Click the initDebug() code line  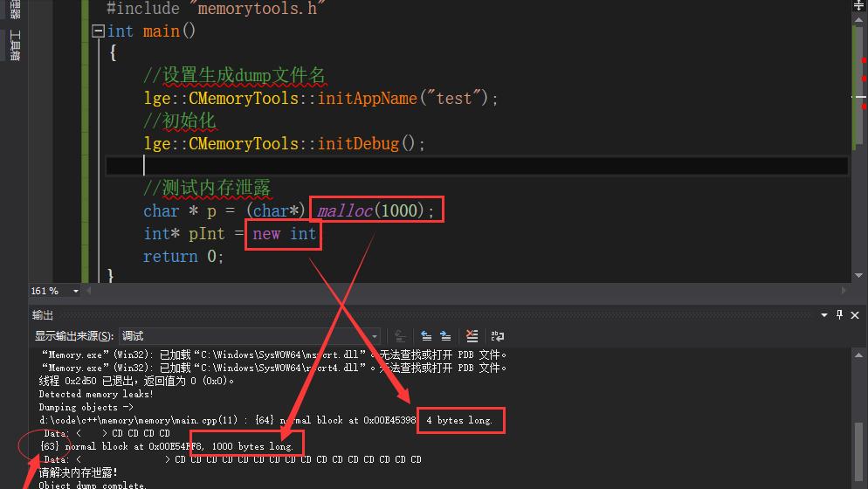285,143
